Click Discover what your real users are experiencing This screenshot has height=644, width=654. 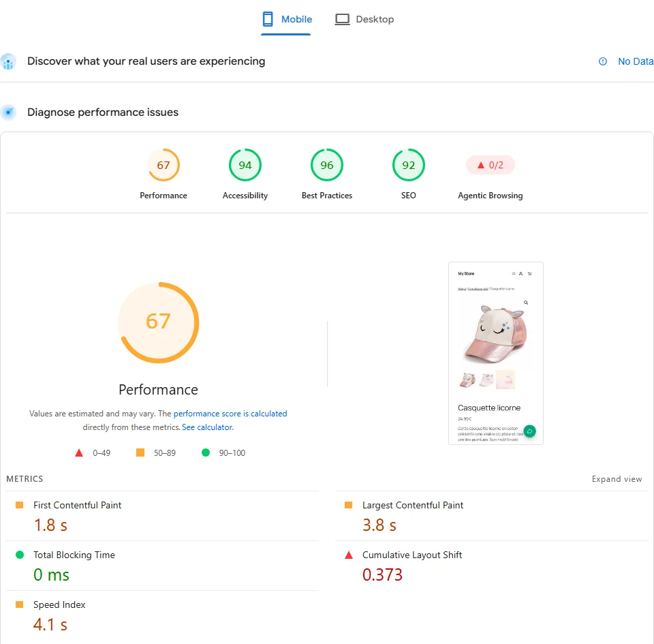pyautogui.click(x=146, y=61)
